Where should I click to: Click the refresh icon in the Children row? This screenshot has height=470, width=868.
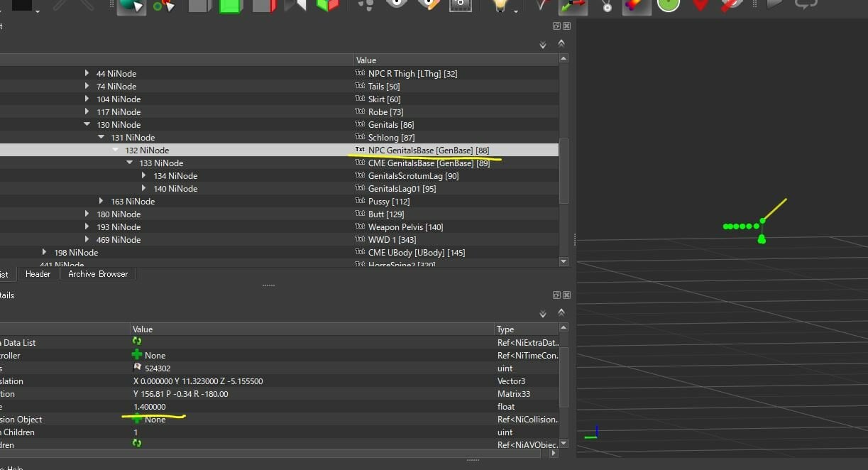[137, 444]
